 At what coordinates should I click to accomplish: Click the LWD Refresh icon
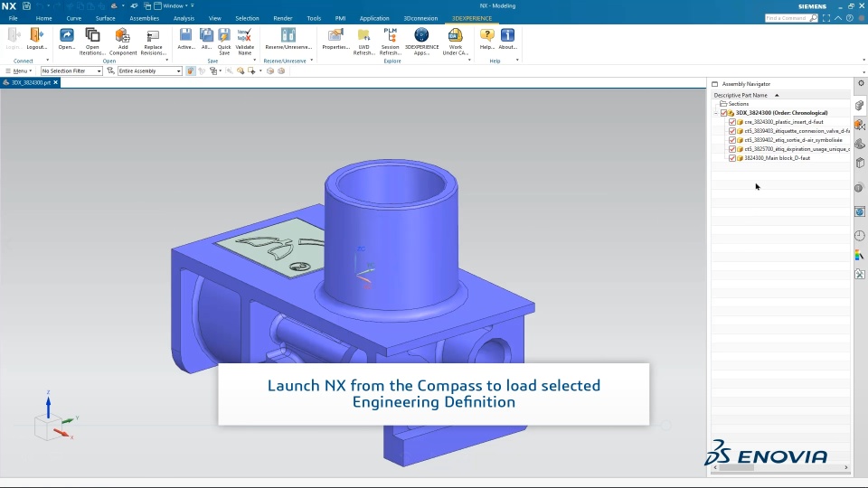click(363, 35)
